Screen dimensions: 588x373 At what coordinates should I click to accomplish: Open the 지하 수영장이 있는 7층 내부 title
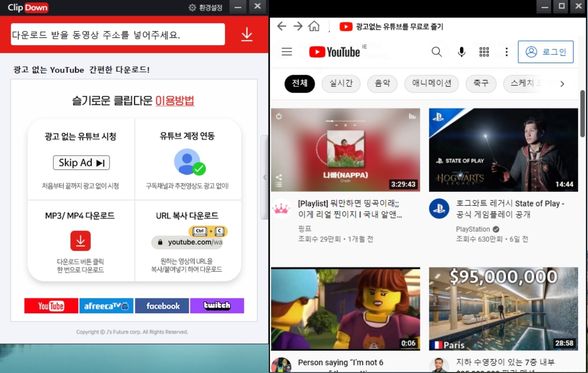click(505, 362)
